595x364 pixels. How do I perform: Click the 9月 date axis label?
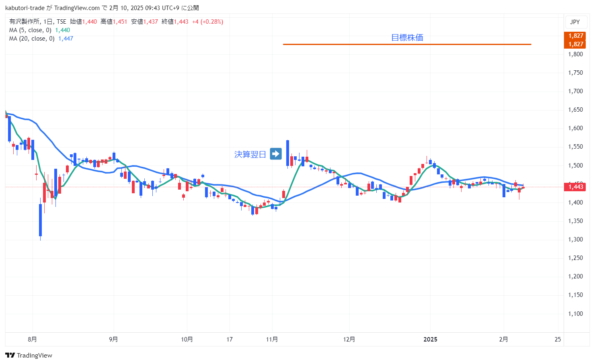113,339
